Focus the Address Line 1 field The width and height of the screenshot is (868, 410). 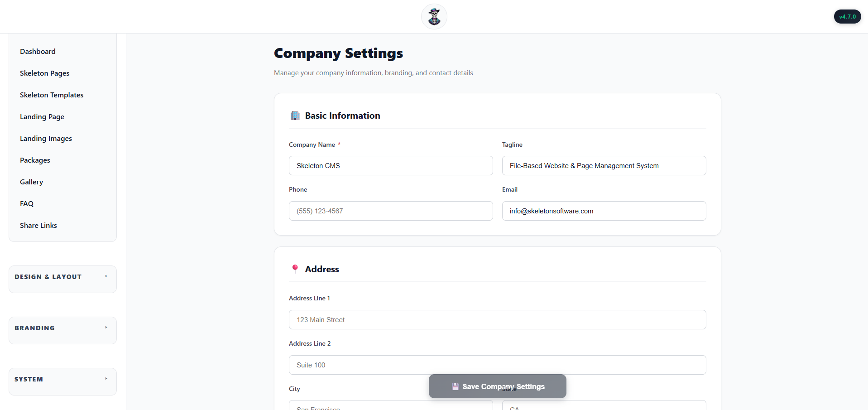point(497,320)
